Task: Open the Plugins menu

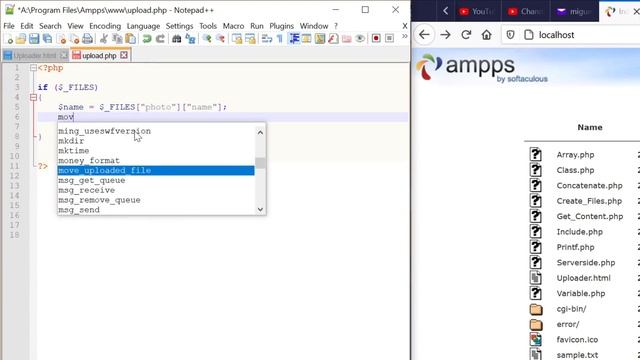Action: pos(281,26)
